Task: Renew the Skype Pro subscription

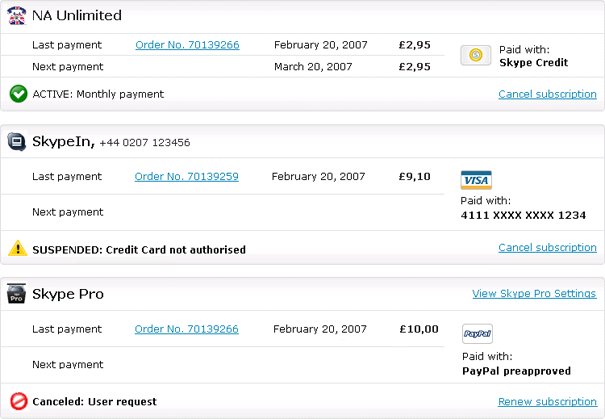Action: (x=547, y=402)
